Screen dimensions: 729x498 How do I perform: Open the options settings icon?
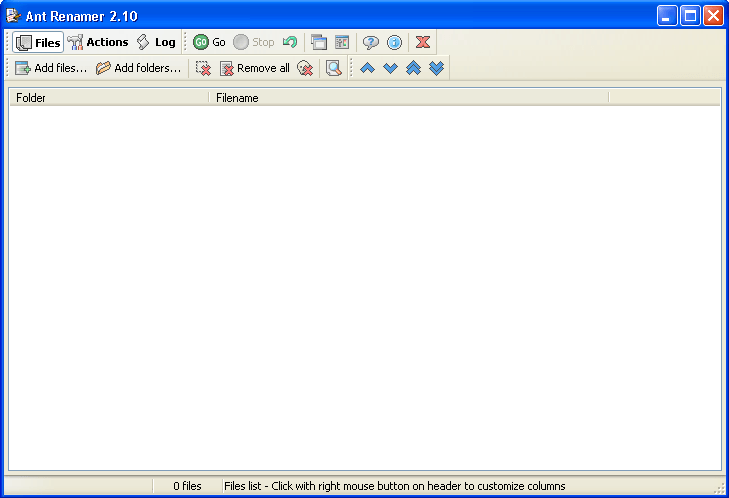342,42
